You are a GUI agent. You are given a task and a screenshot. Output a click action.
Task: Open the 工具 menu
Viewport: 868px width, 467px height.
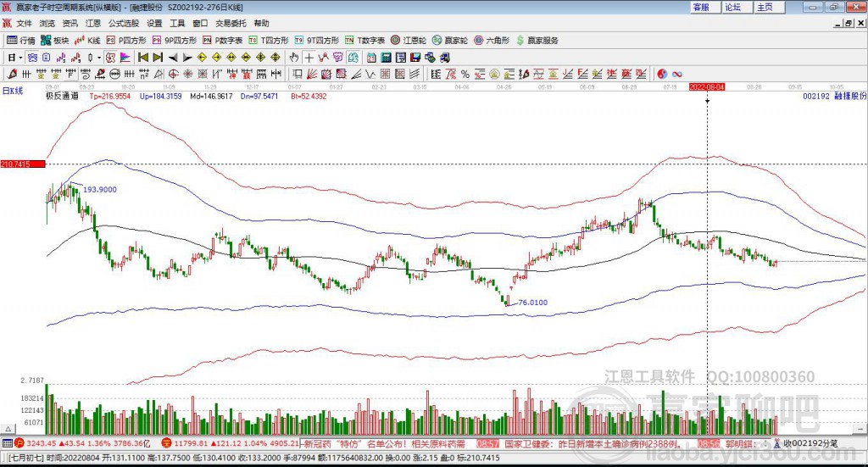tap(177, 23)
